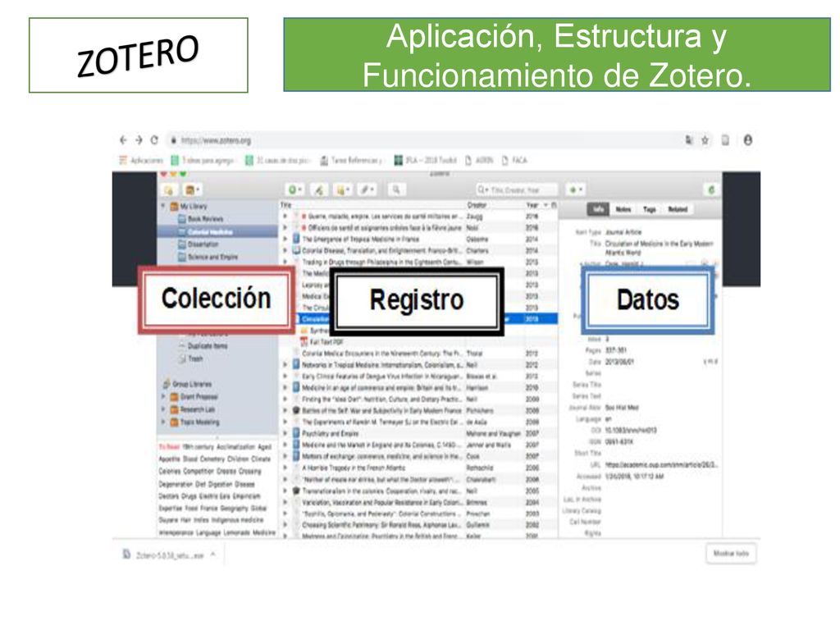840x630 pixels.
Task: Open the Add Attachment paperclip icon
Action: pyautogui.click(x=367, y=189)
